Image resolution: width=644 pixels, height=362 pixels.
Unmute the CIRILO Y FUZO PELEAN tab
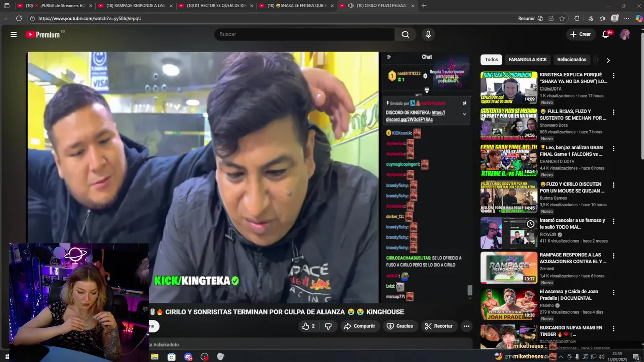click(x=351, y=6)
